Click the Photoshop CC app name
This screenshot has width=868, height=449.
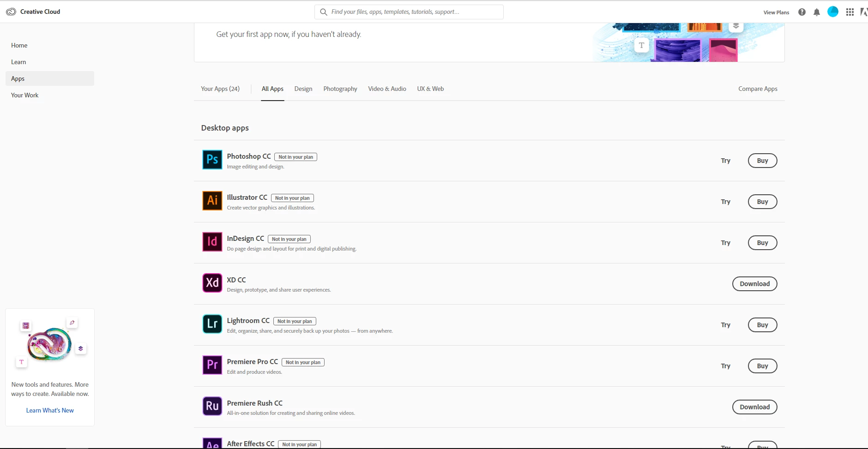(249, 156)
